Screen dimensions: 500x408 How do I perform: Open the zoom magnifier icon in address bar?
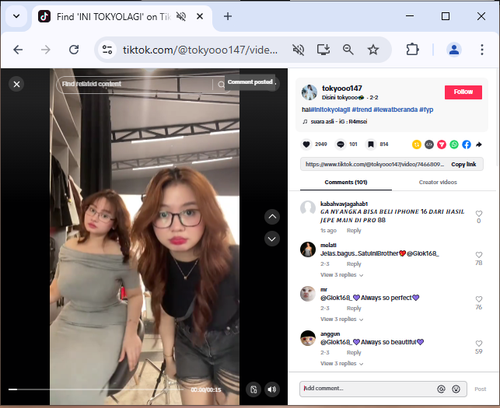click(x=348, y=50)
